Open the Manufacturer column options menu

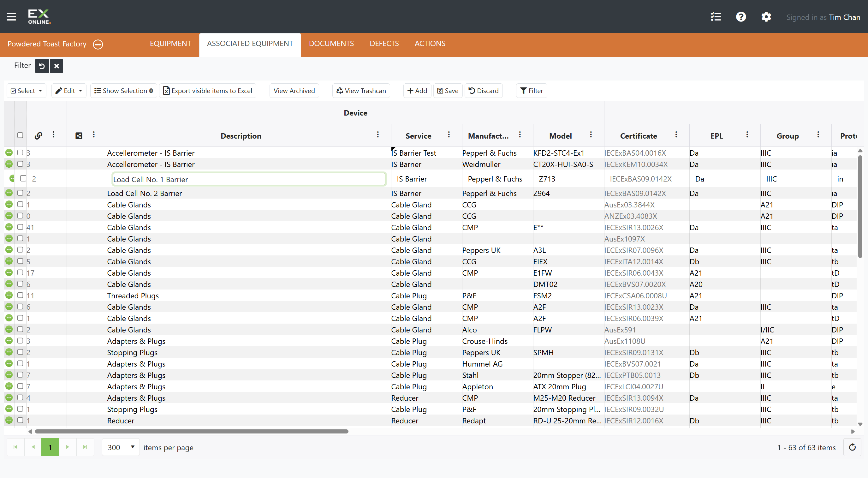(520, 134)
